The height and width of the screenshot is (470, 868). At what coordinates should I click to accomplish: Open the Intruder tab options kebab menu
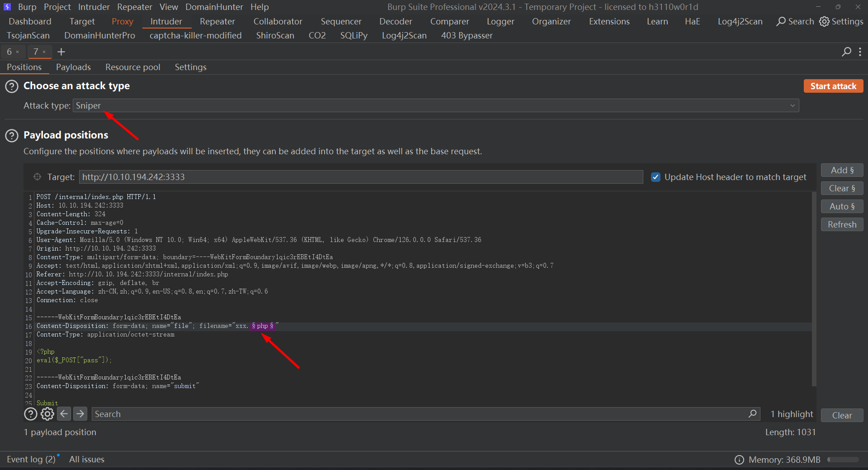pyautogui.click(x=860, y=52)
